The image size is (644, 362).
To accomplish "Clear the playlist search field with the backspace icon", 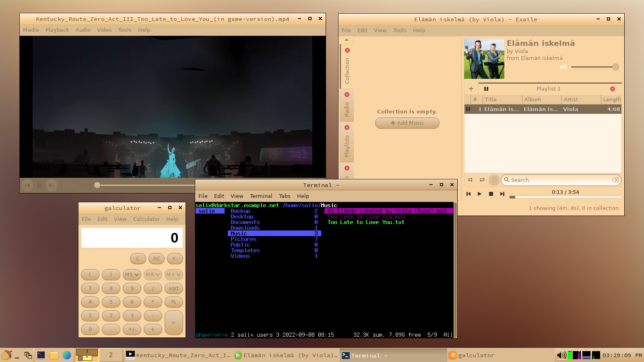I will coord(615,180).
